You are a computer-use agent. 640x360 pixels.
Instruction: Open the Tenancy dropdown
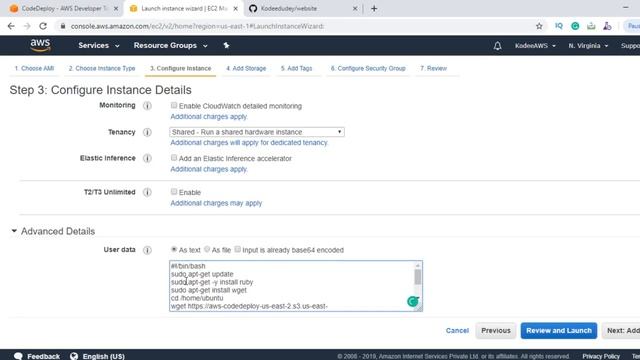(257, 132)
